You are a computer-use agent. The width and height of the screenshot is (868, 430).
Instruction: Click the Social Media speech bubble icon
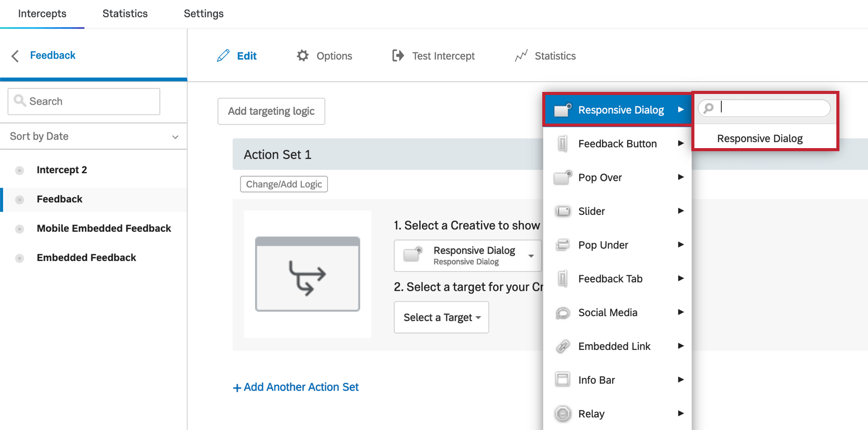tap(563, 313)
